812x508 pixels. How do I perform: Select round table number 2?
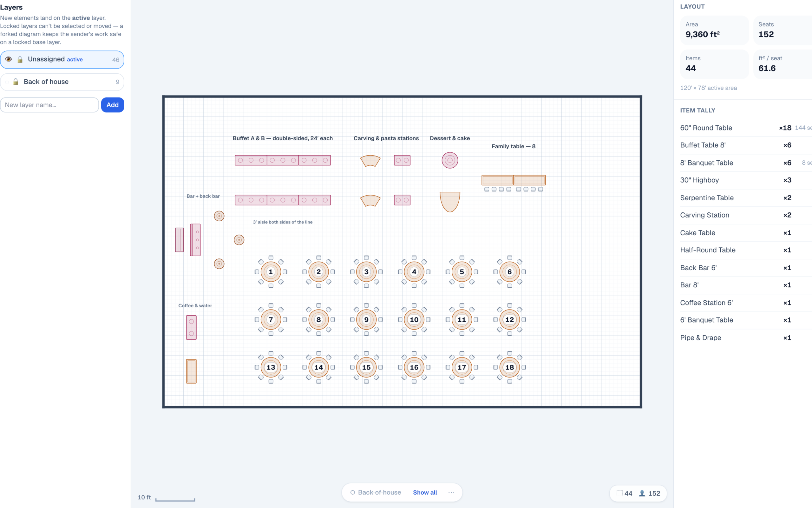click(x=318, y=272)
